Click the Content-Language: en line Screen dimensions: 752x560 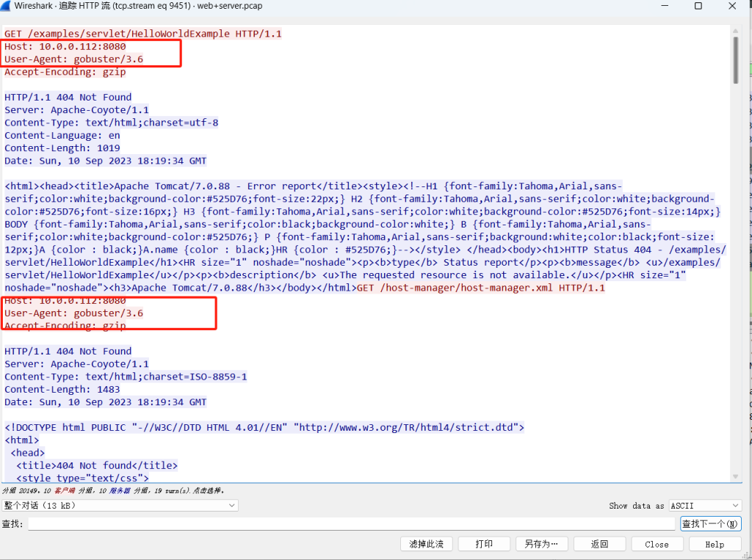[62, 135]
